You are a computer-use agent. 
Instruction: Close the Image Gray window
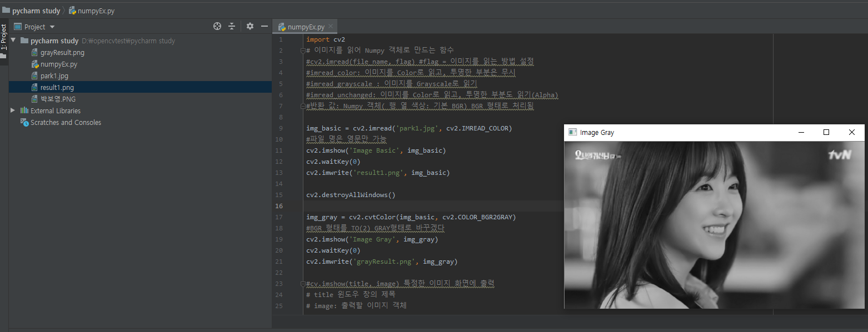point(852,133)
